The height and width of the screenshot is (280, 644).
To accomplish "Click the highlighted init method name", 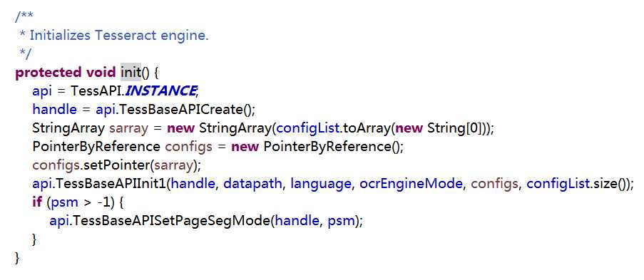I will pyautogui.click(x=131, y=72).
